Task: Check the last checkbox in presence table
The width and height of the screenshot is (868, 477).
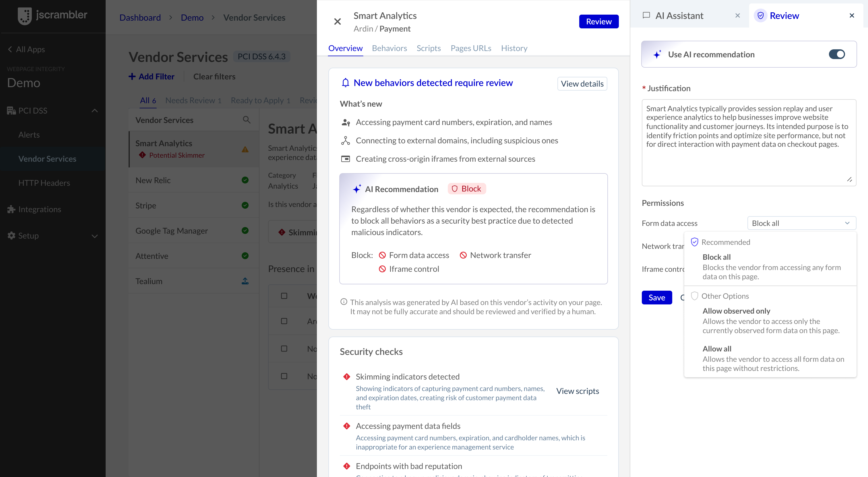Action: (x=284, y=376)
